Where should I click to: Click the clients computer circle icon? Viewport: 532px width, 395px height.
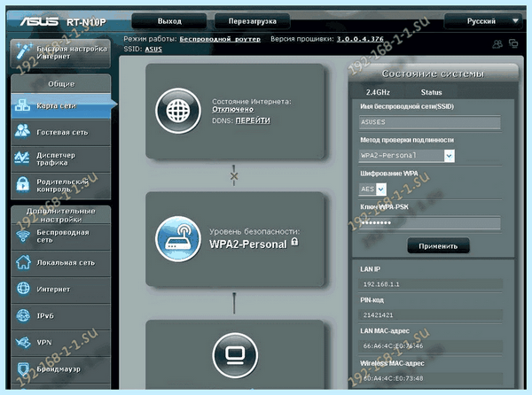point(235,356)
